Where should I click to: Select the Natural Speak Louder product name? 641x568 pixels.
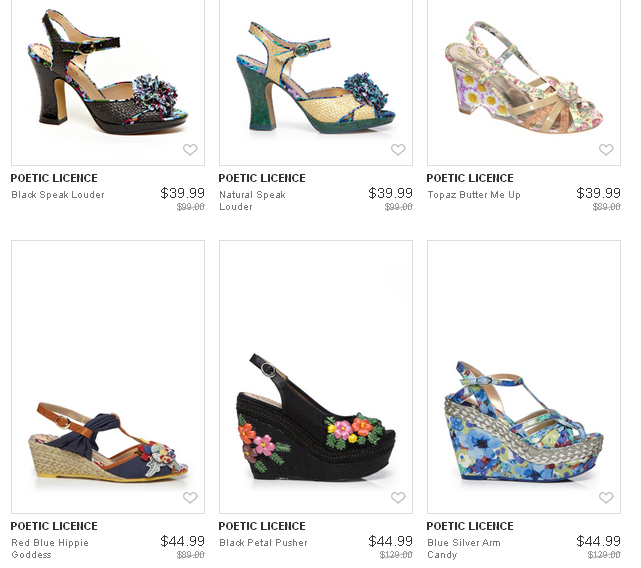coord(252,201)
